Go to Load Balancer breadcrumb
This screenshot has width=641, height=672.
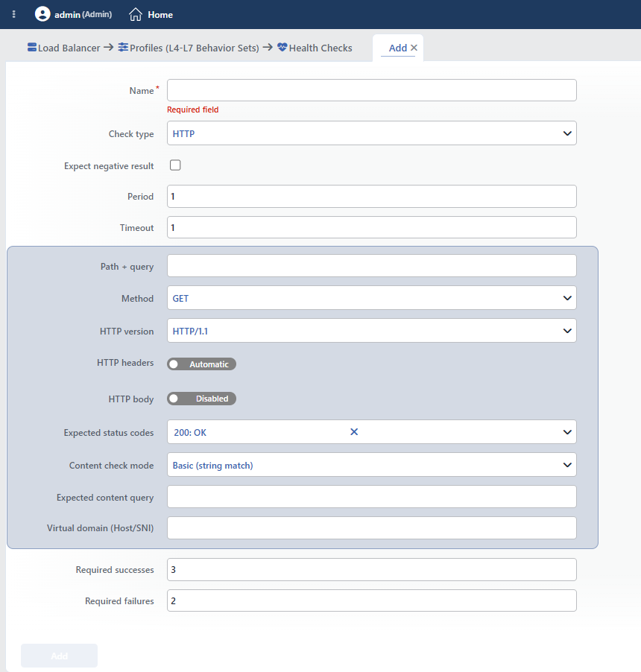coord(69,48)
